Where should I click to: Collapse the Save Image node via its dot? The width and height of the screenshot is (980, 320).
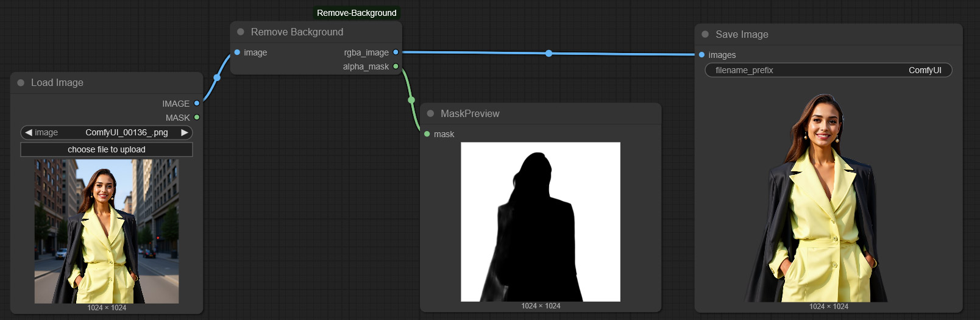[x=705, y=35]
